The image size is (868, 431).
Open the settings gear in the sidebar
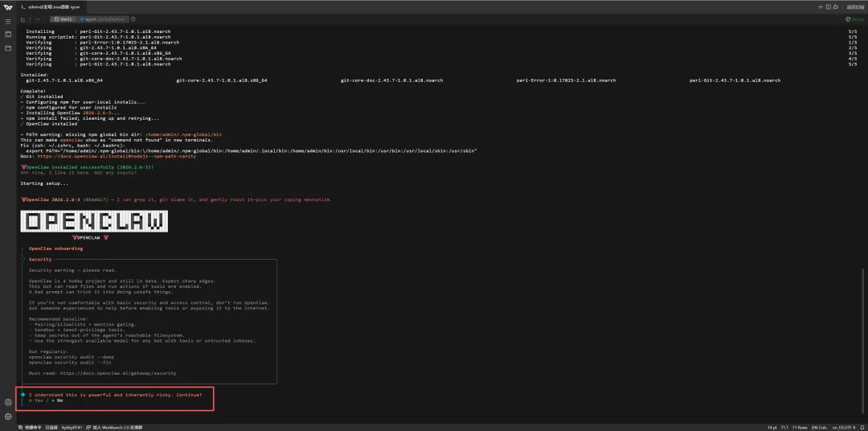point(8,416)
